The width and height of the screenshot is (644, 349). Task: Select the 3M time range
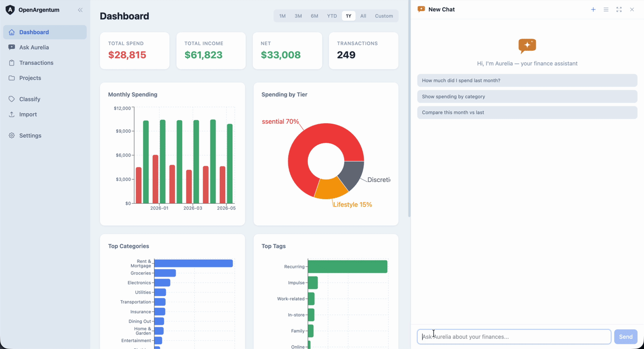point(298,16)
